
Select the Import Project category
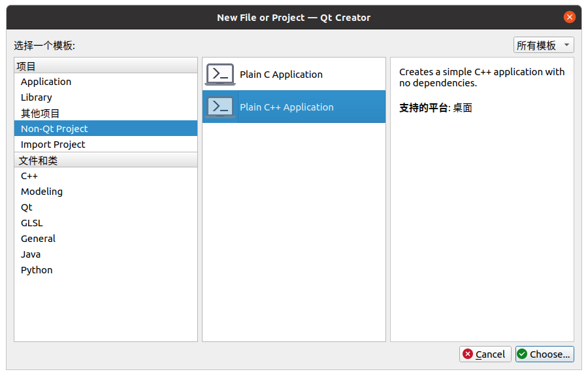106,145
